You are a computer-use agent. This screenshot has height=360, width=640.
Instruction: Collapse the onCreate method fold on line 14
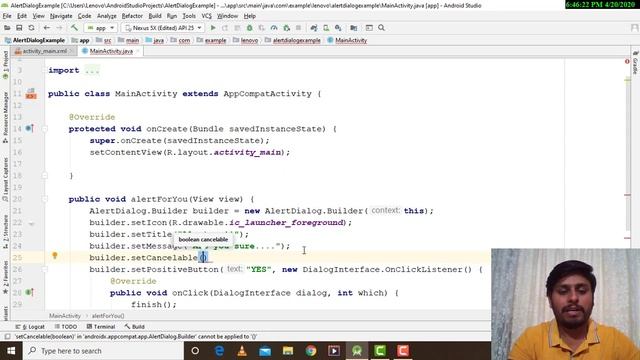pos(45,129)
